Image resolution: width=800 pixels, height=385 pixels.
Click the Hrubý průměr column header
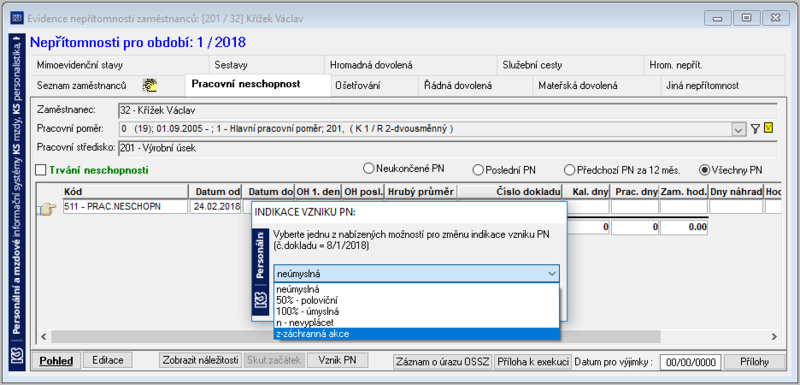point(421,192)
